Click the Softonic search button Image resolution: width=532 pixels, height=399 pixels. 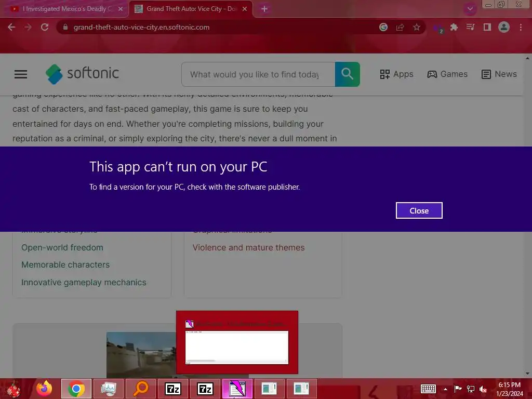(348, 74)
